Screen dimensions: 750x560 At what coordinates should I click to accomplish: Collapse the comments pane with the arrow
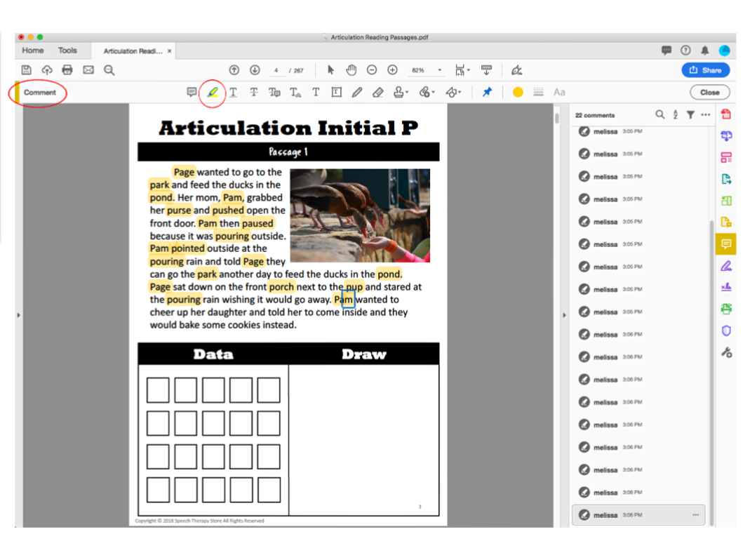tap(564, 315)
